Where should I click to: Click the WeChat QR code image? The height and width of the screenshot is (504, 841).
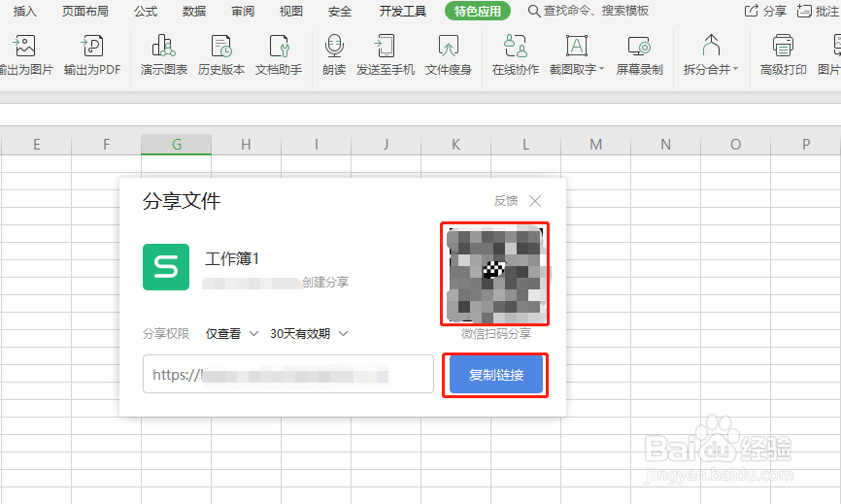click(494, 274)
